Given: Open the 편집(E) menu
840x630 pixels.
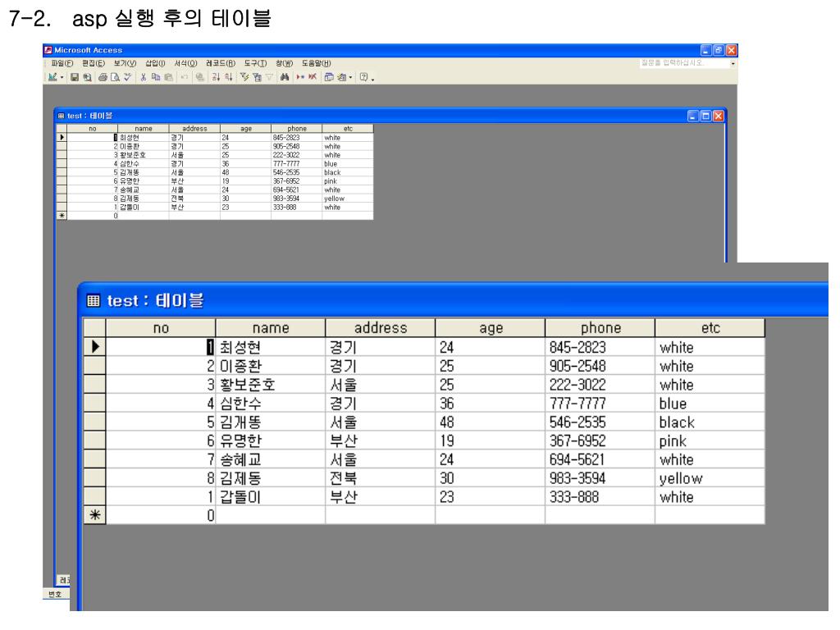Looking at the screenshot, I should (94, 63).
